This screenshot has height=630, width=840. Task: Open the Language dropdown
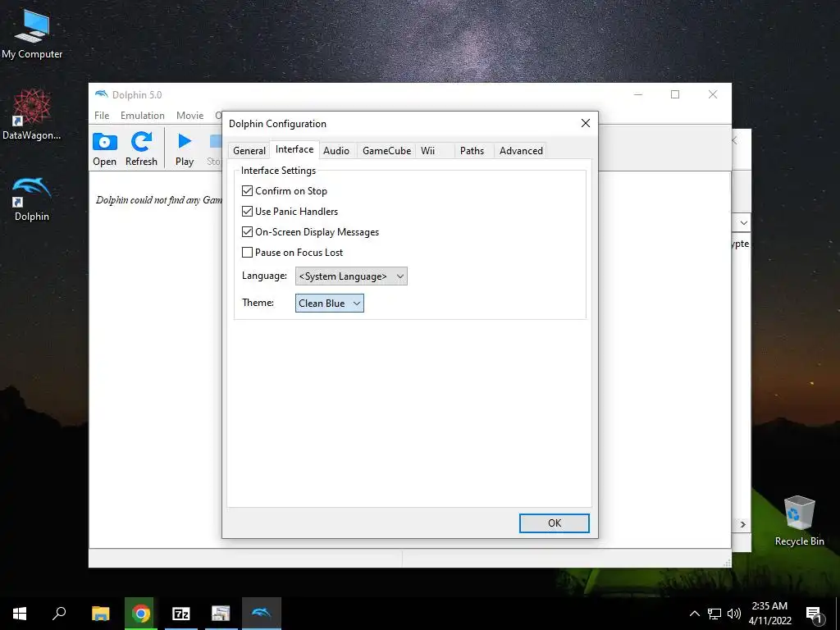coord(351,276)
